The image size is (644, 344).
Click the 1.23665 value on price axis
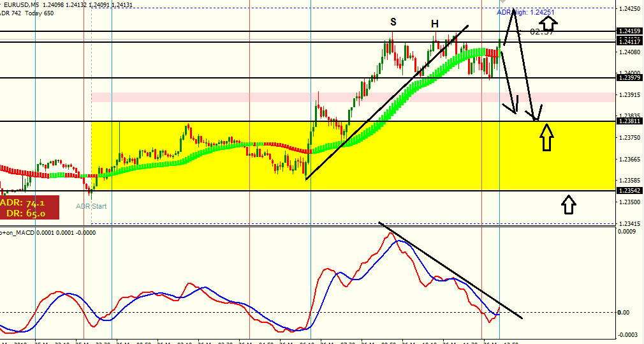coord(629,160)
